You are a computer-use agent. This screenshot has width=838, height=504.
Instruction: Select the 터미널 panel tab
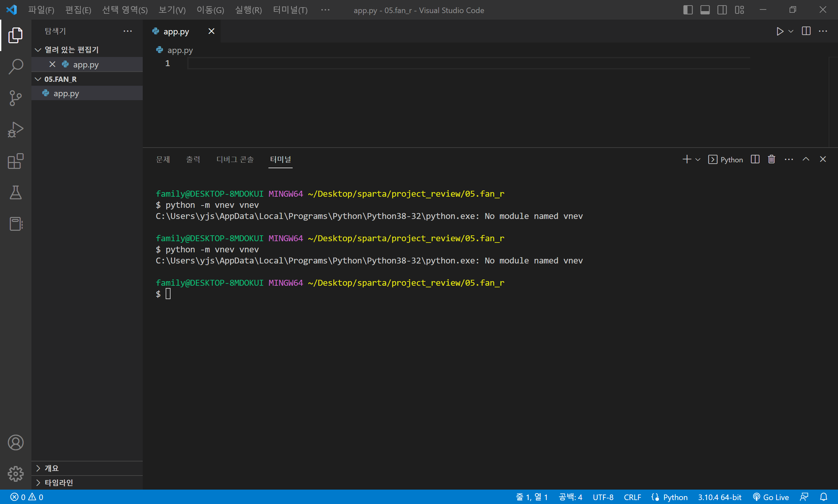click(x=281, y=159)
